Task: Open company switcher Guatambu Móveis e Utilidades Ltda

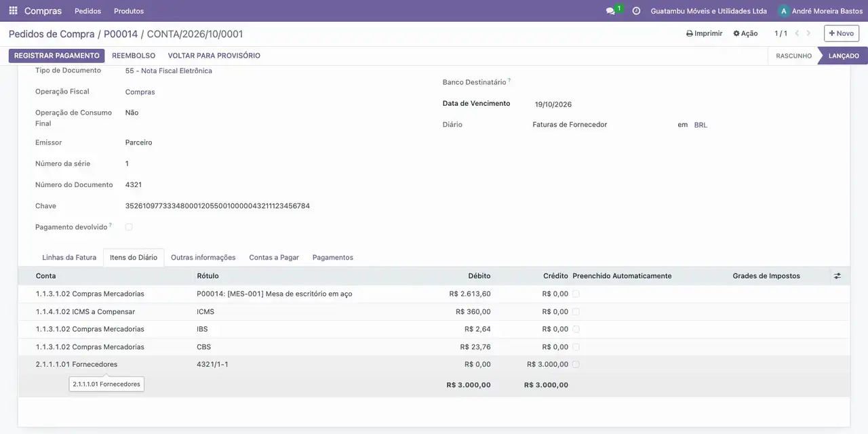Action: [709, 11]
